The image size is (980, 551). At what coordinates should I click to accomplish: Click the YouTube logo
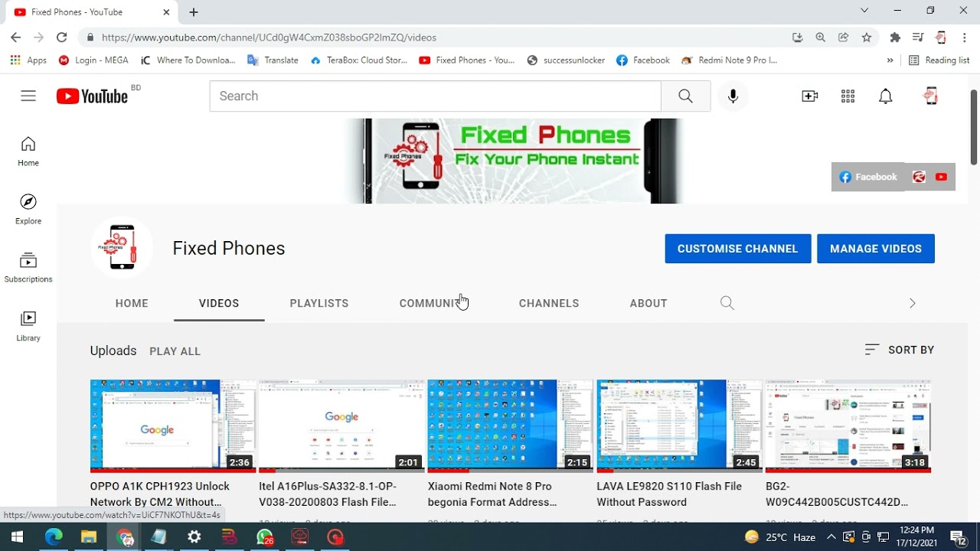click(x=92, y=96)
